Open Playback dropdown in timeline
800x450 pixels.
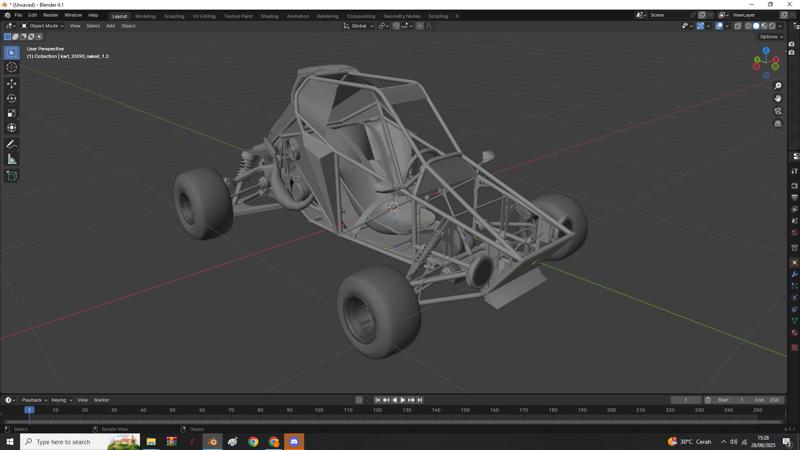tap(34, 400)
